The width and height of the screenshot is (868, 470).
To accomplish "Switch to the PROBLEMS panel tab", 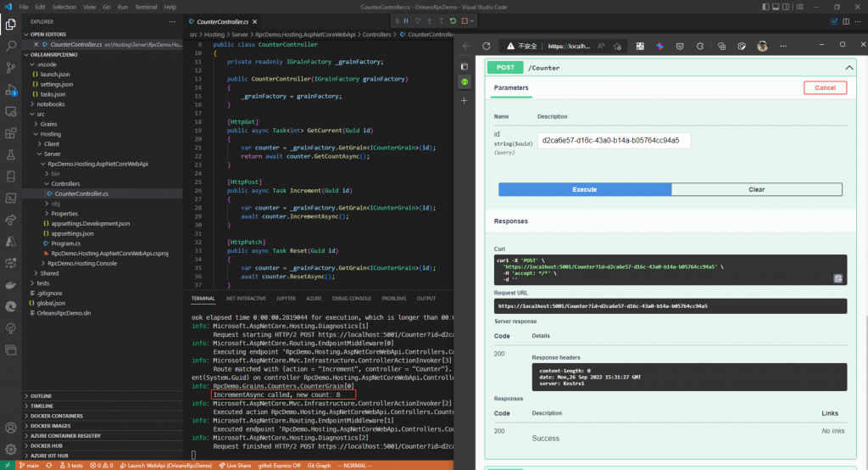I will [x=394, y=299].
